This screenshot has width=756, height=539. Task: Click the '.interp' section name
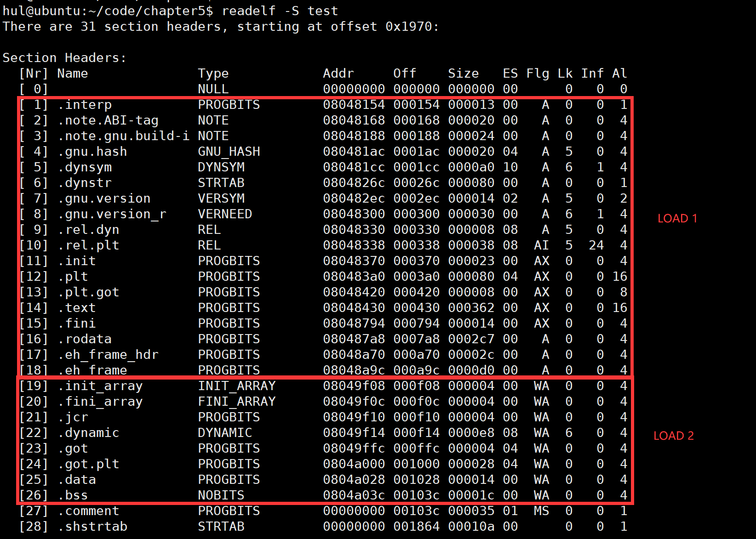pyautogui.click(x=85, y=105)
